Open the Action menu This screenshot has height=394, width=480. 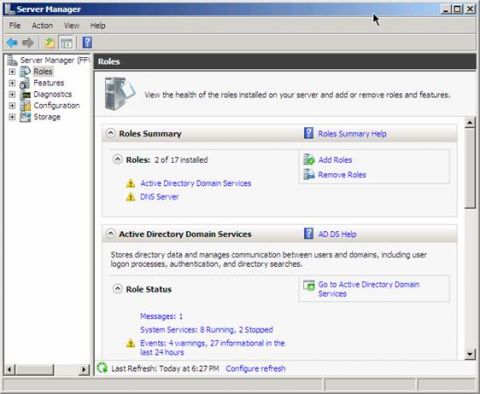[x=42, y=25]
